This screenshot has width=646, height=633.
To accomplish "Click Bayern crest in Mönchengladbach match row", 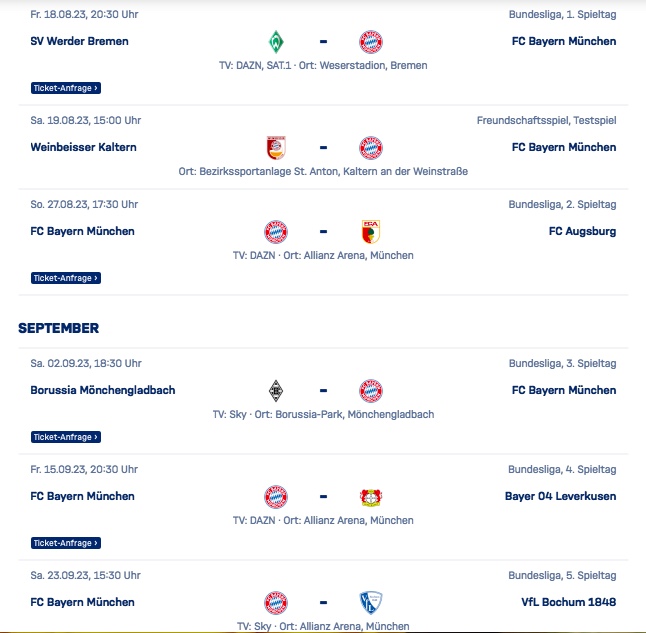I will click(x=370, y=390).
